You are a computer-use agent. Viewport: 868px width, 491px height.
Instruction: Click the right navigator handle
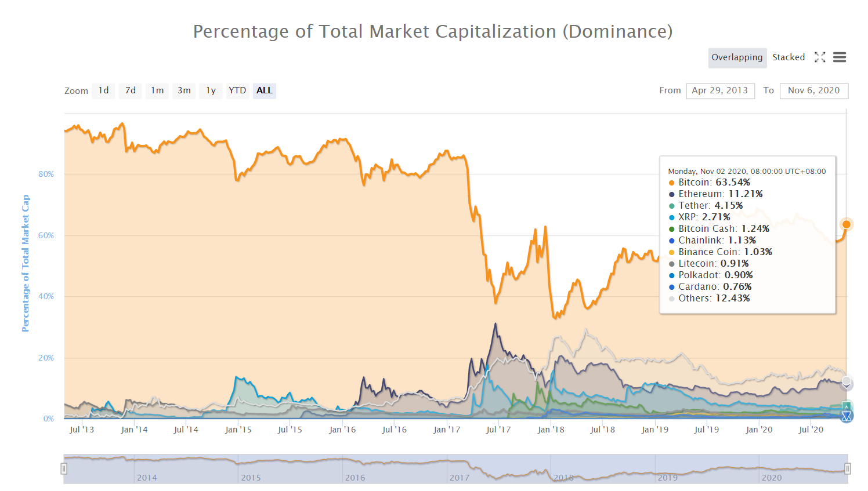(x=848, y=468)
